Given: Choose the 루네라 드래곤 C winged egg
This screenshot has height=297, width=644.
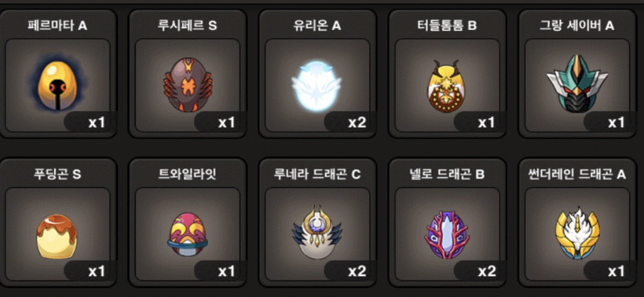Looking at the screenshot, I should coord(317,232).
